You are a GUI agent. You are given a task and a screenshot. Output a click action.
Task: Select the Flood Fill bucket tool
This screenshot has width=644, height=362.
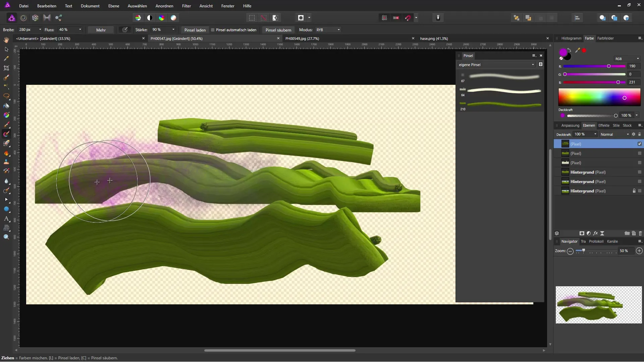pyautogui.click(x=6, y=106)
